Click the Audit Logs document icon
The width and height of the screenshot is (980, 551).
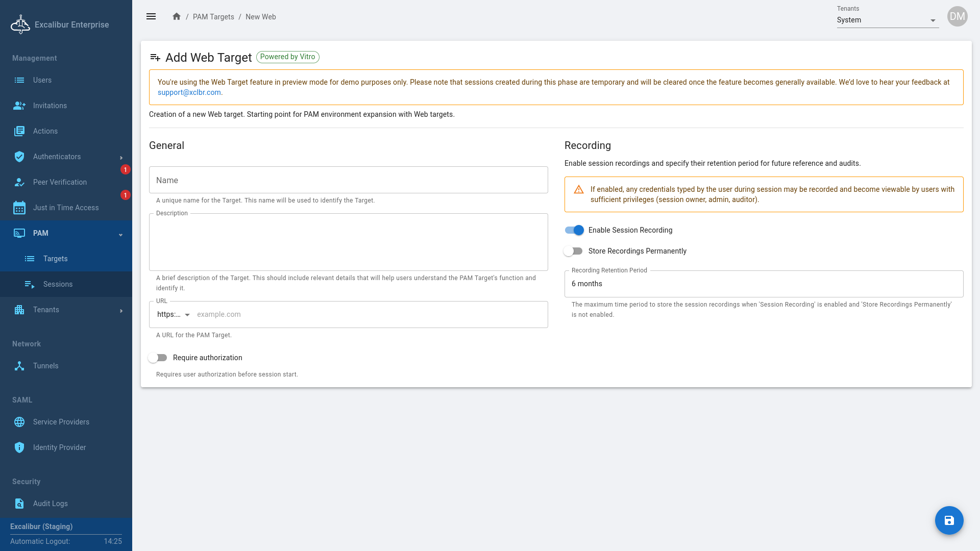19,504
